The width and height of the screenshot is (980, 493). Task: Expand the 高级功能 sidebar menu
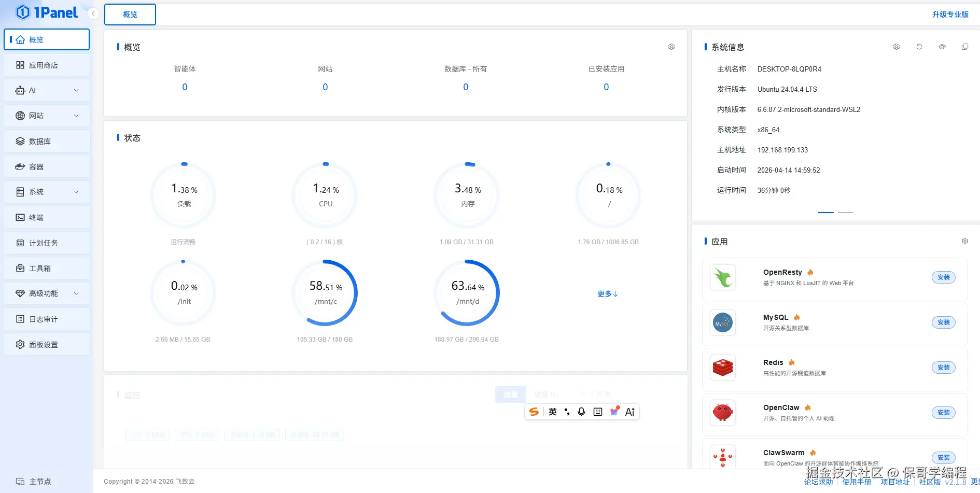pos(47,293)
